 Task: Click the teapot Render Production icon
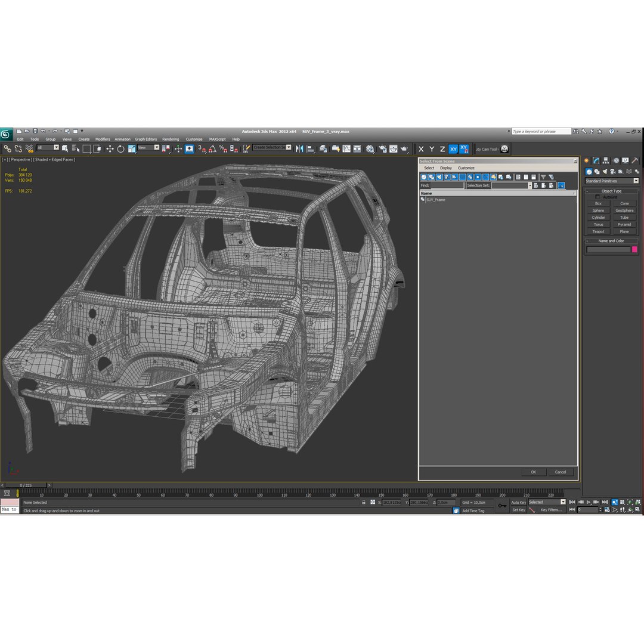coord(404,148)
